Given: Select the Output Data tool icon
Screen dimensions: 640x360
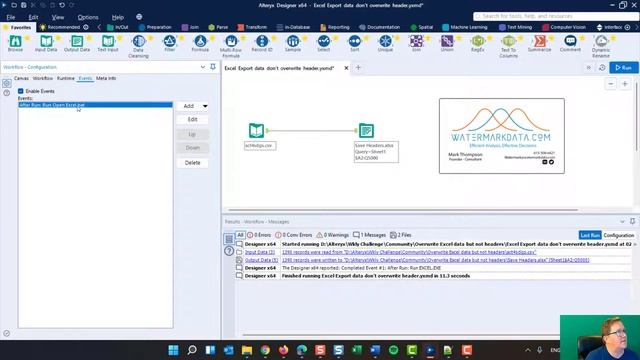Looking at the screenshot, I should coord(77,41).
